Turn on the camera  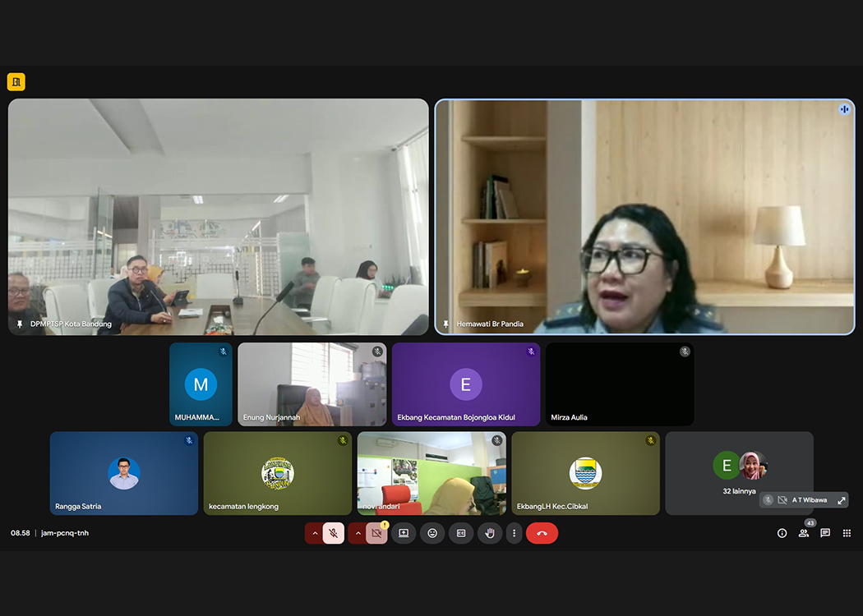coord(376,533)
